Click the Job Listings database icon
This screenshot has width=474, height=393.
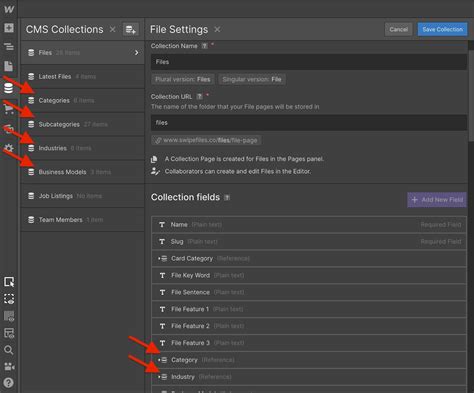(31, 196)
